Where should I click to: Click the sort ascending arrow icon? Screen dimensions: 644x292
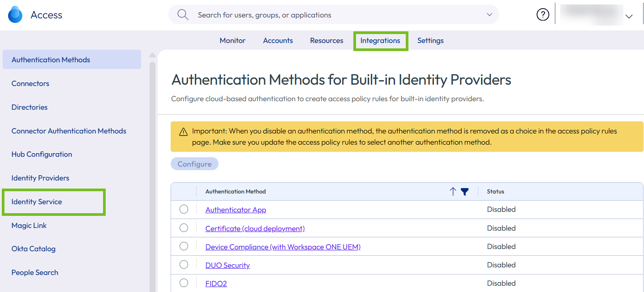(453, 192)
